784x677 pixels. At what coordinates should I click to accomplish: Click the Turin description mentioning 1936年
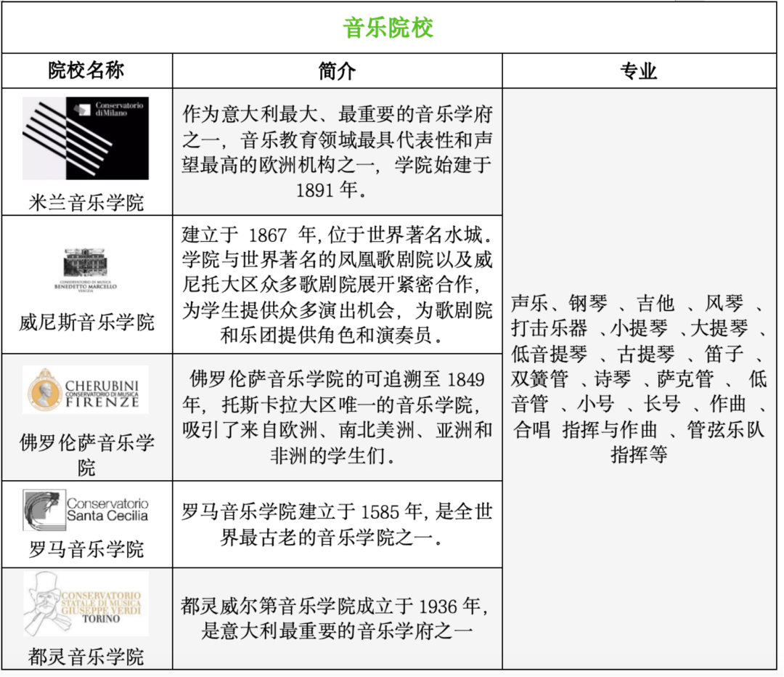click(337, 618)
